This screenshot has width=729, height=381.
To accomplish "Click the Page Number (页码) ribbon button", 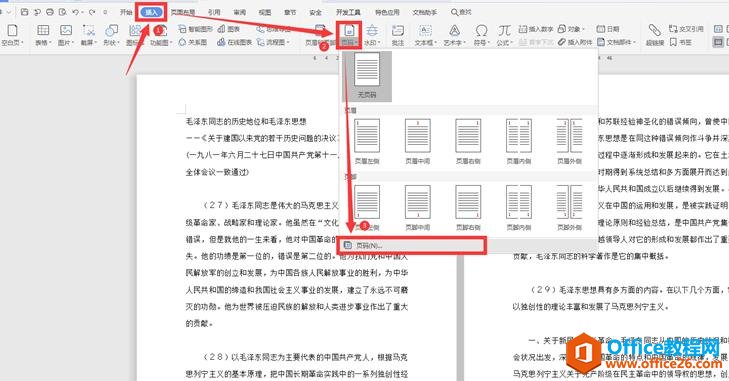I will tap(349, 35).
